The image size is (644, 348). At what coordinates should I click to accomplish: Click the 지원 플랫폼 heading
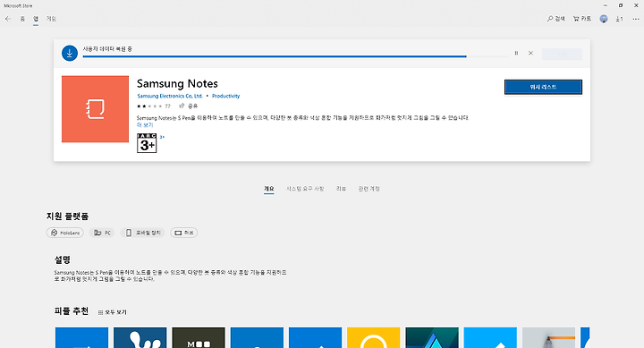[67, 216]
